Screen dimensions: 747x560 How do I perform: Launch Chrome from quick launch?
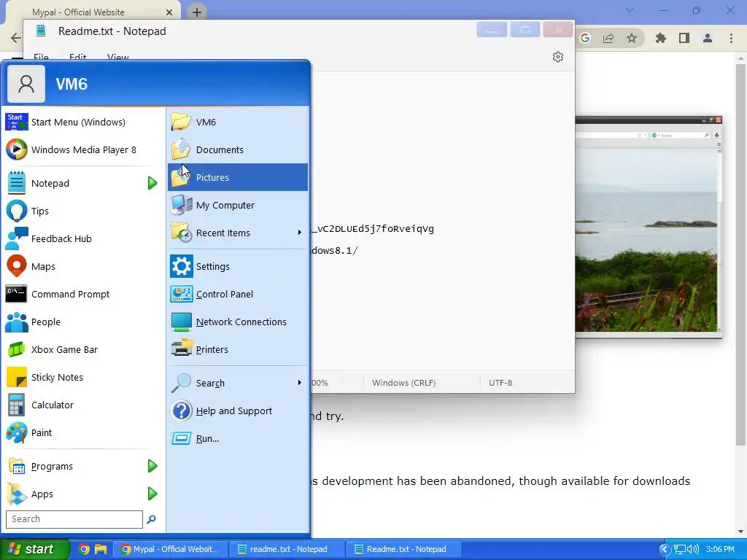click(84, 549)
